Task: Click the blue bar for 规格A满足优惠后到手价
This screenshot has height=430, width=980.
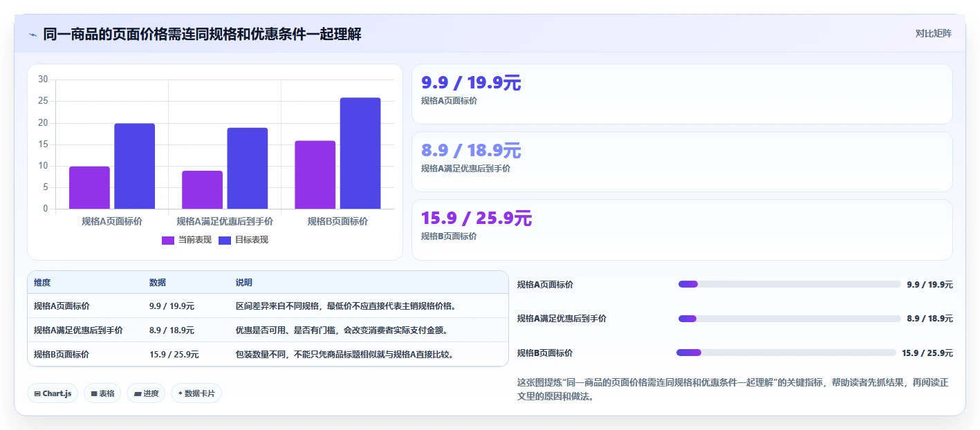Action: coord(247,168)
